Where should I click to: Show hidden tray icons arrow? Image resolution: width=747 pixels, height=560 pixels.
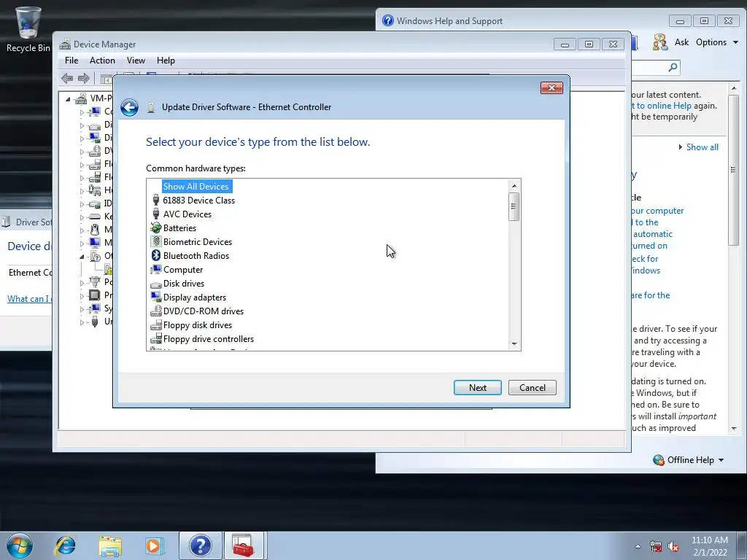638,547
